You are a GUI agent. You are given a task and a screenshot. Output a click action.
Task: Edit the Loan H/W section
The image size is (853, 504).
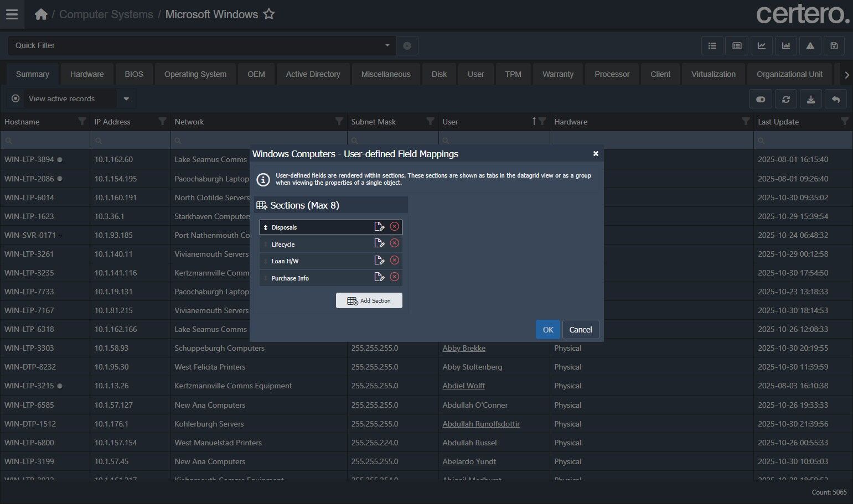click(x=379, y=261)
